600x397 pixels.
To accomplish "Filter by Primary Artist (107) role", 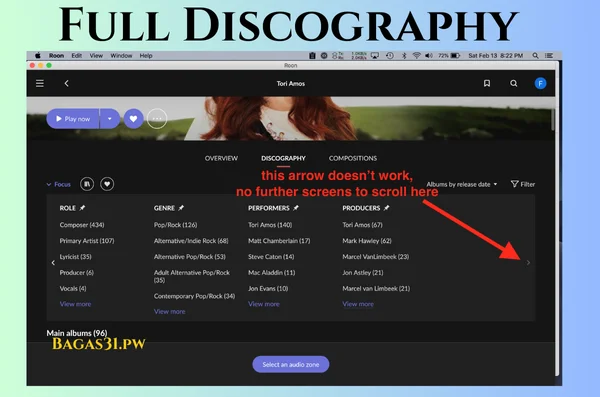I will pos(87,241).
